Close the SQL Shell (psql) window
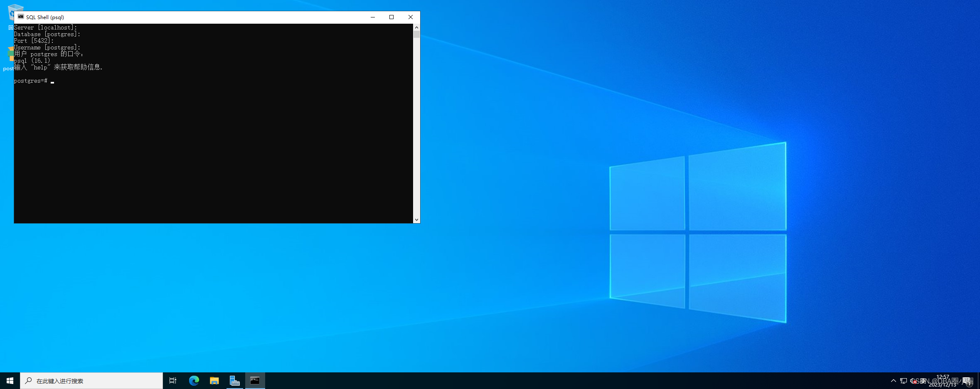Screen dimensions: 980x389 pyautogui.click(x=411, y=17)
